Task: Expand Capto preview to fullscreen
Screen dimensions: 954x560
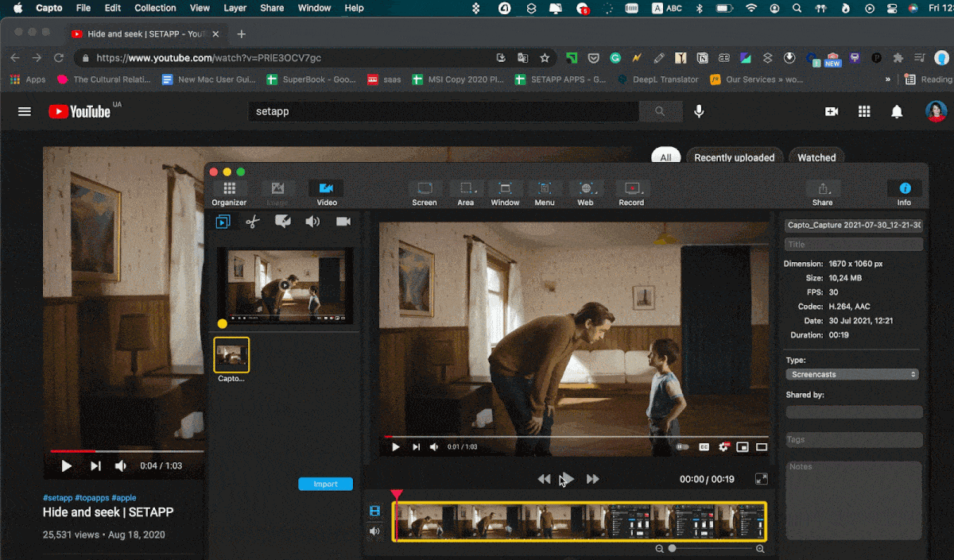Action: coord(761,479)
